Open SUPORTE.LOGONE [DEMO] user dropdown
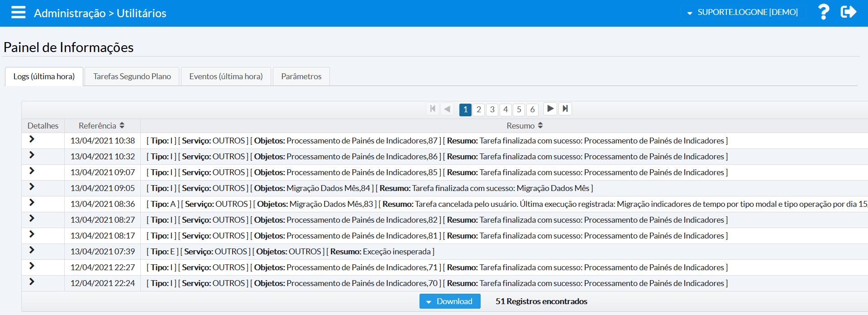Image resolution: width=868 pixels, height=315 pixels. point(743,12)
